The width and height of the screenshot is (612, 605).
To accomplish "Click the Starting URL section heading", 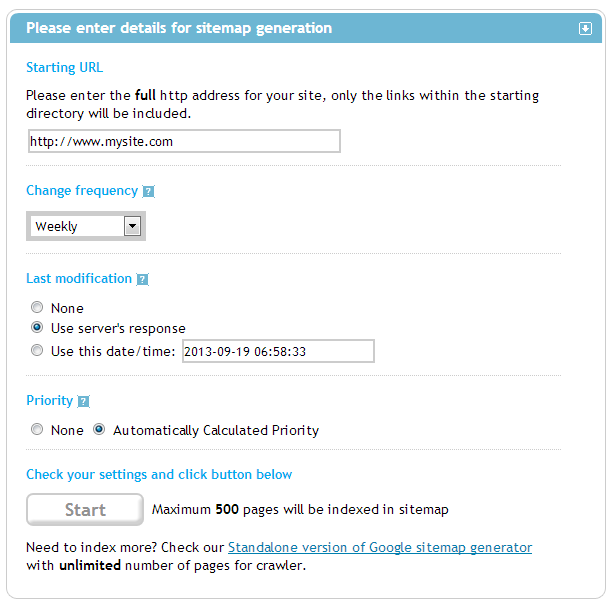I will (64, 68).
